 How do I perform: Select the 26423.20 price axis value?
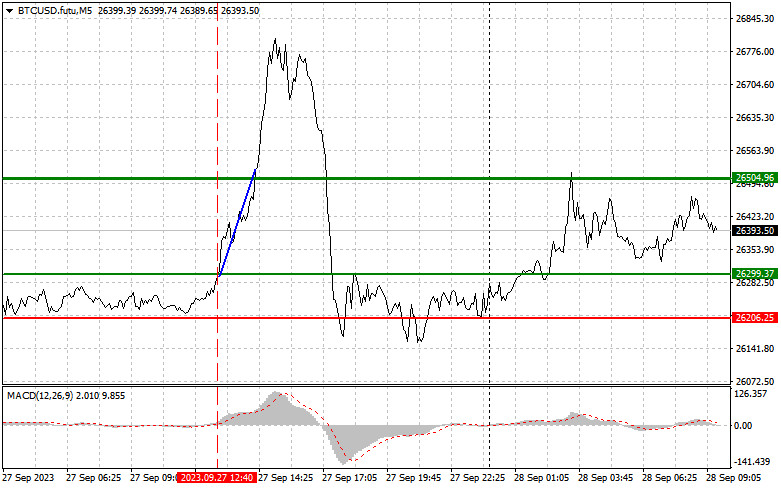pyautogui.click(x=755, y=217)
